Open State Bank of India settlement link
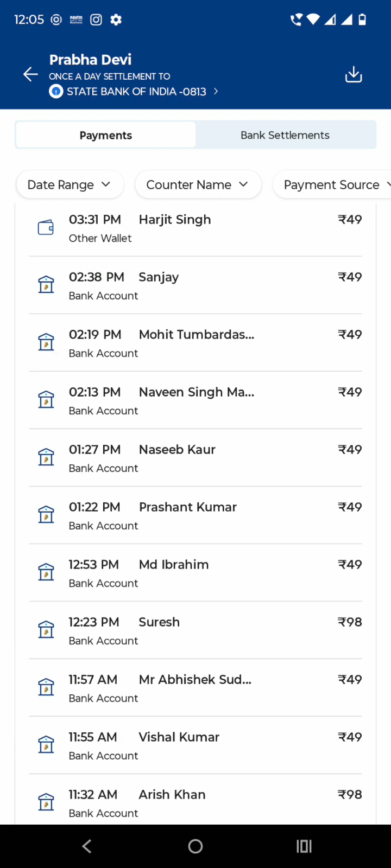Screen dimensions: 391x868 coord(136,92)
